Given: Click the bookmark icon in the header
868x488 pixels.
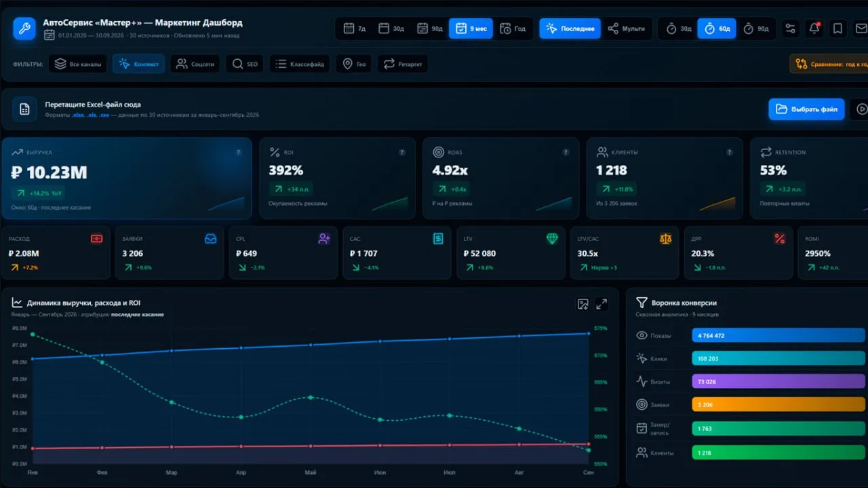Looking at the screenshot, I should (838, 29).
